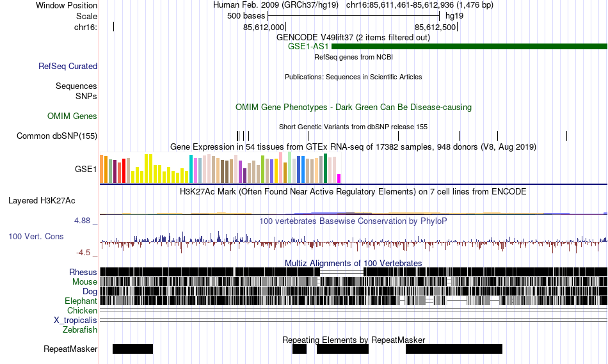
Task: Click the bright red GTEx expression bar
Action: tap(124, 171)
